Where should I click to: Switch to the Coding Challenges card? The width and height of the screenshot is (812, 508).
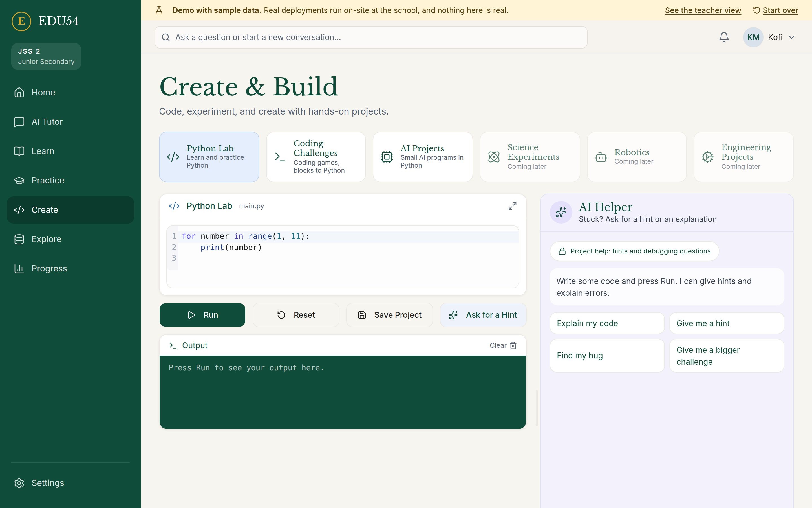[x=316, y=157]
